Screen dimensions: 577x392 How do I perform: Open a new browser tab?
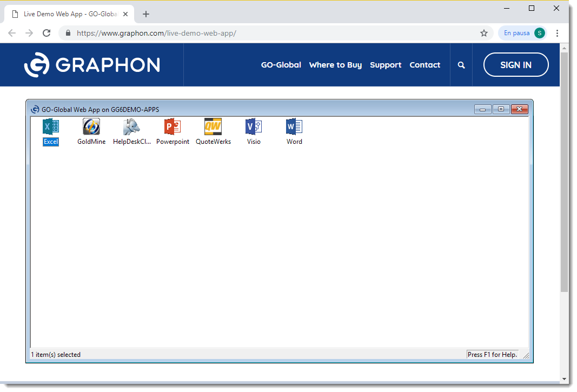tap(146, 14)
